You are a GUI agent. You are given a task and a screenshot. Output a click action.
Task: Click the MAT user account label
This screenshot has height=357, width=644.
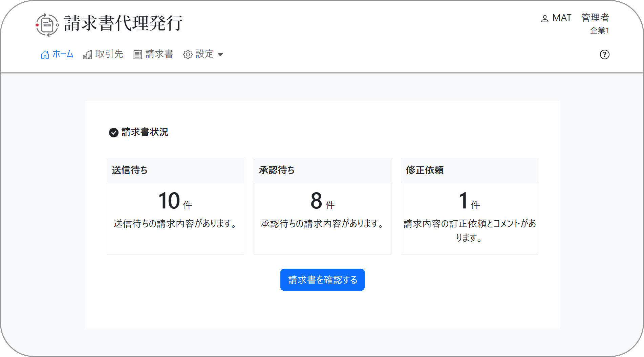(561, 18)
